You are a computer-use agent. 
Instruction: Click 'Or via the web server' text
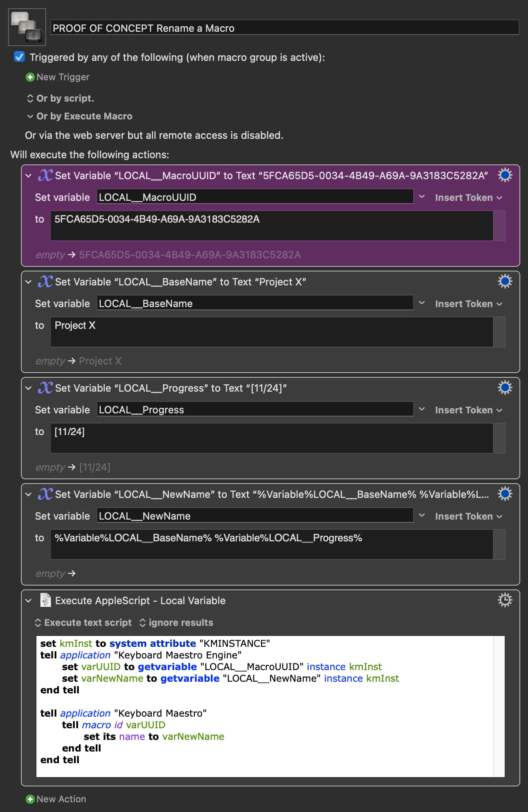coord(154,135)
